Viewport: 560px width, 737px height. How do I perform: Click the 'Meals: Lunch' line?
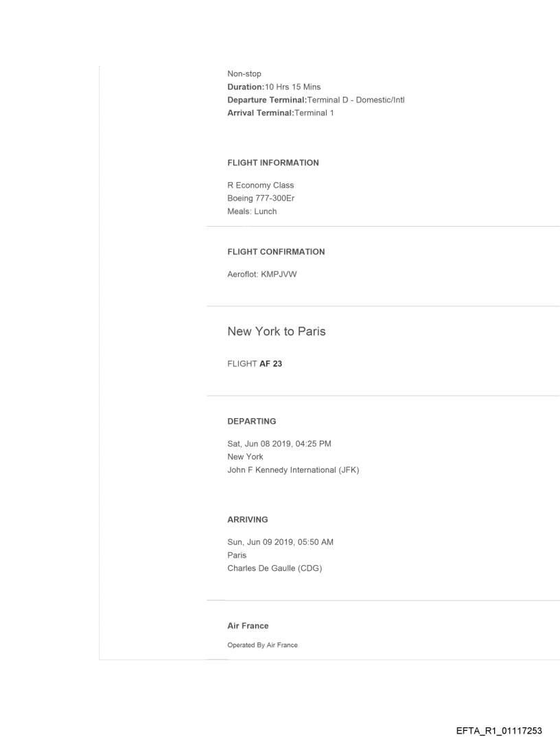252,212
